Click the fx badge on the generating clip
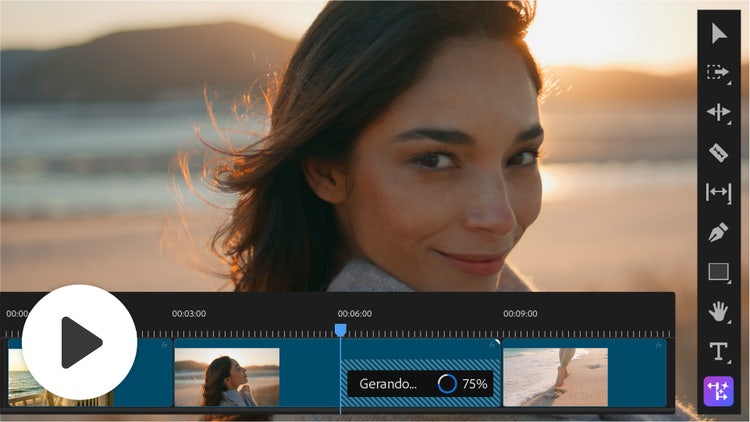The width and height of the screenshot is (750, 422). 492,345
